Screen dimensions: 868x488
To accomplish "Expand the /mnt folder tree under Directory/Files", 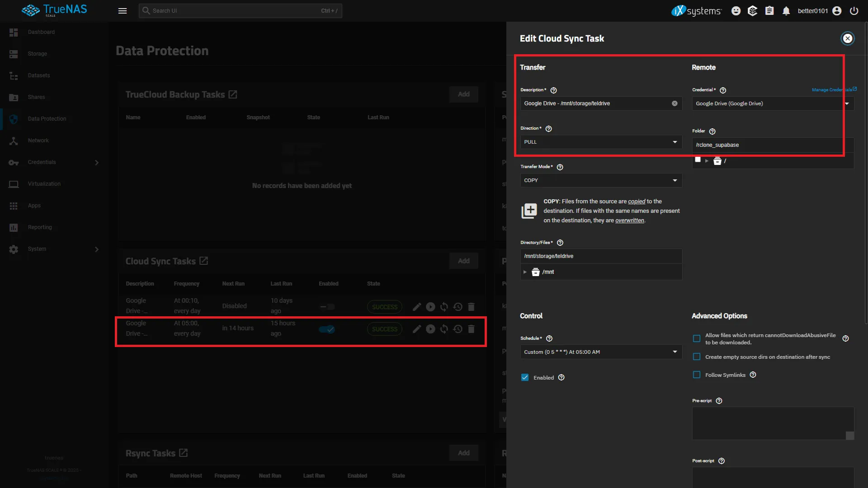I will point(525,272).
